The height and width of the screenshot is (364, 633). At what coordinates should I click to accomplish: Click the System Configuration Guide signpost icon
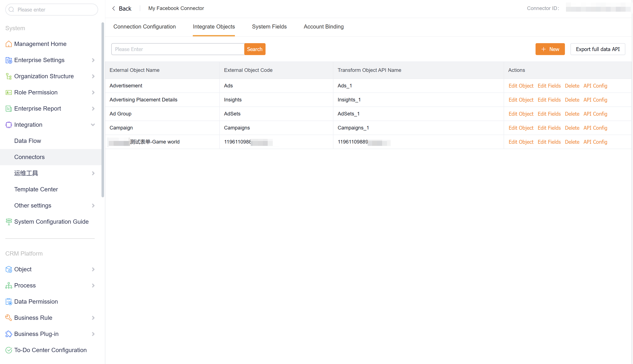9,222
